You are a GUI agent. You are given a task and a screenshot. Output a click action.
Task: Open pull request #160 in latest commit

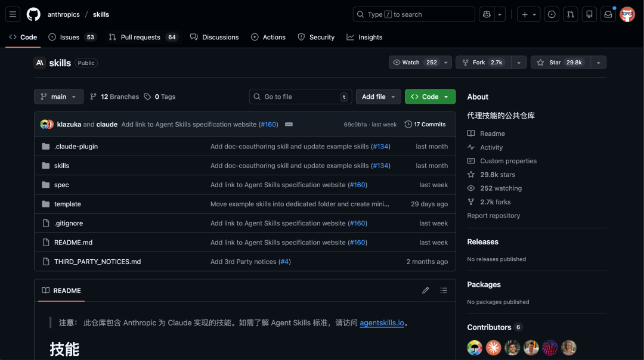pos(268,125)
